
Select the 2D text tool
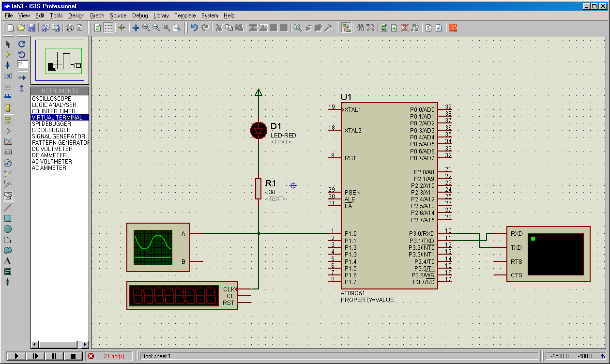pos(7,261)
